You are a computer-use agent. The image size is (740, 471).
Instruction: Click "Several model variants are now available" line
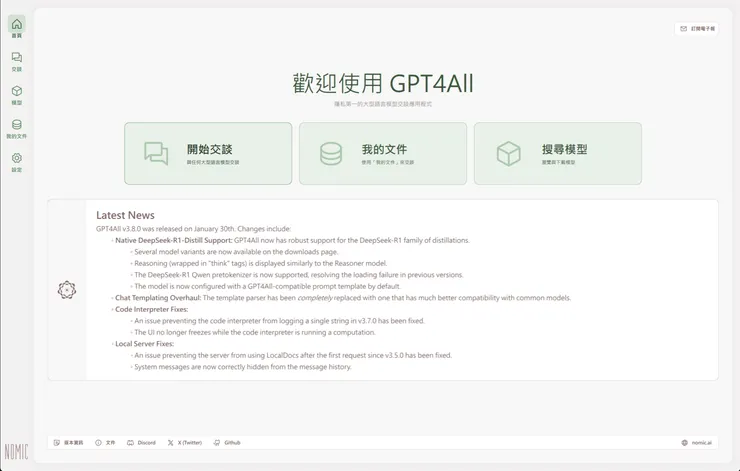pos(236,252)
